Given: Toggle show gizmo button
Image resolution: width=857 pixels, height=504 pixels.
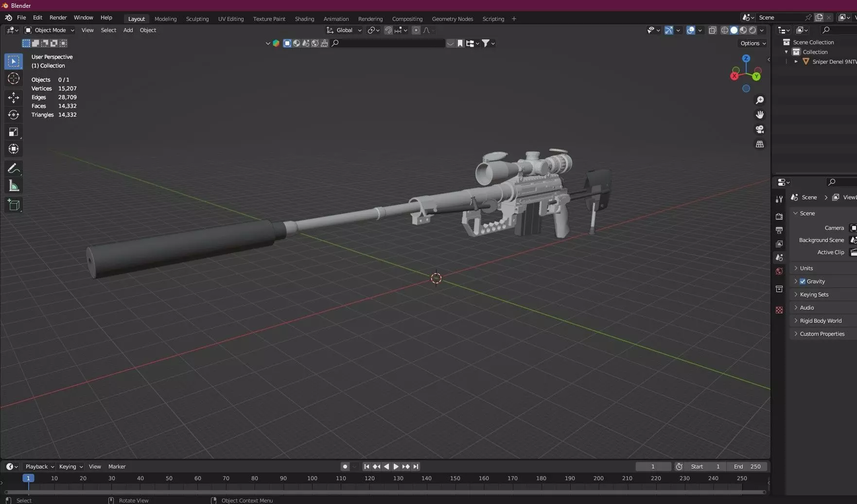Looking at the screenshot, I should coord(668,30).
